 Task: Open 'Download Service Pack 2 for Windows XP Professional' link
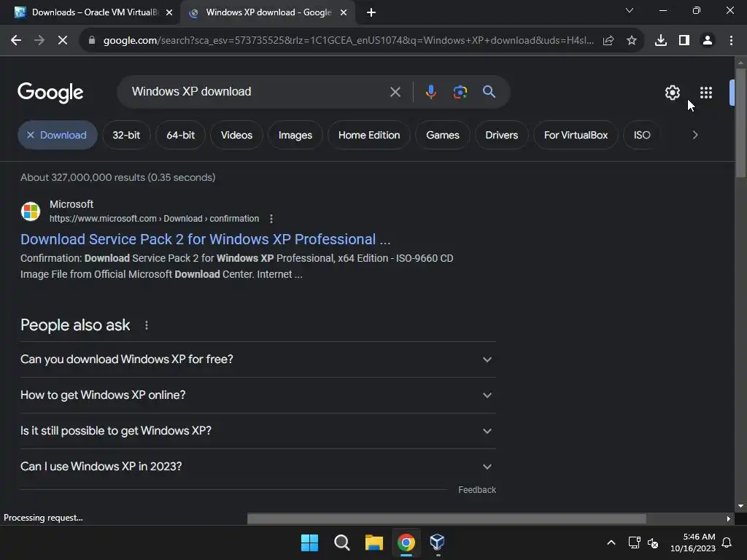pos(205,239)
